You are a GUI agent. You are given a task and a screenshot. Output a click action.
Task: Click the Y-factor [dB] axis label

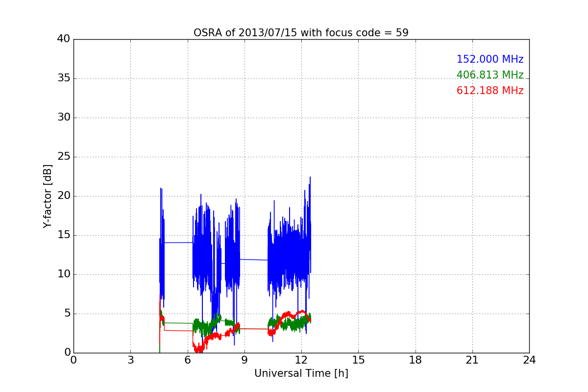coord(48,196)
